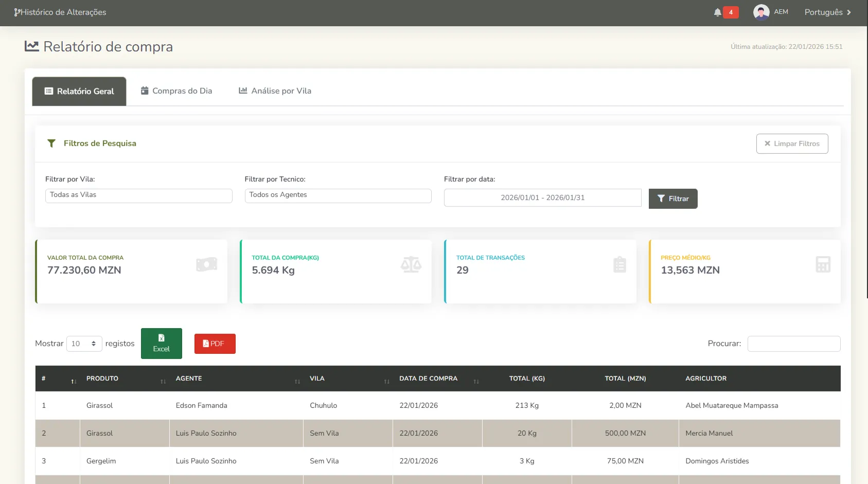The width and height of the screenshot is (868, 484).
Task: Change the records-per-page selector showing 10
Action: [84, 344]
